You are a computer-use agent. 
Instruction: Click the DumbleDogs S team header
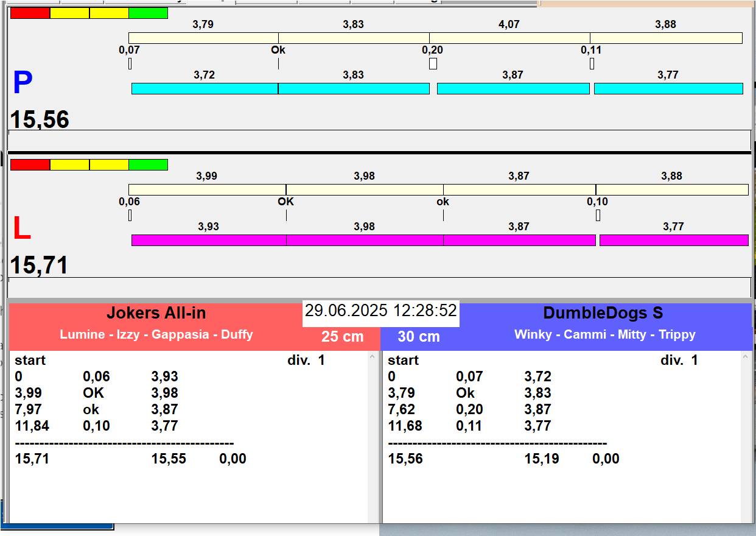pyautogui.click(x=603, y=313)
